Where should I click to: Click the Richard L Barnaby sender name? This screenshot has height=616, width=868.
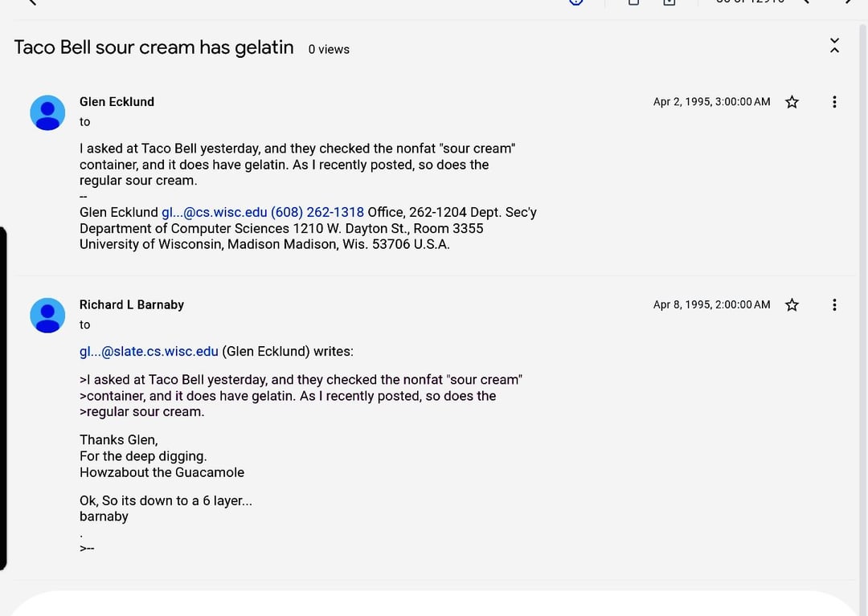132,305
